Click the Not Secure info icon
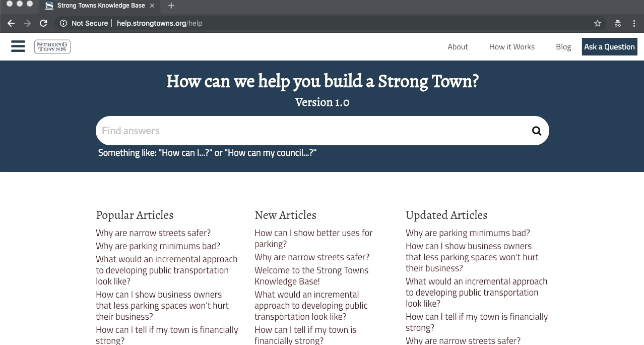The height and width of the screenshot is (345, 644). click(63, 23)
